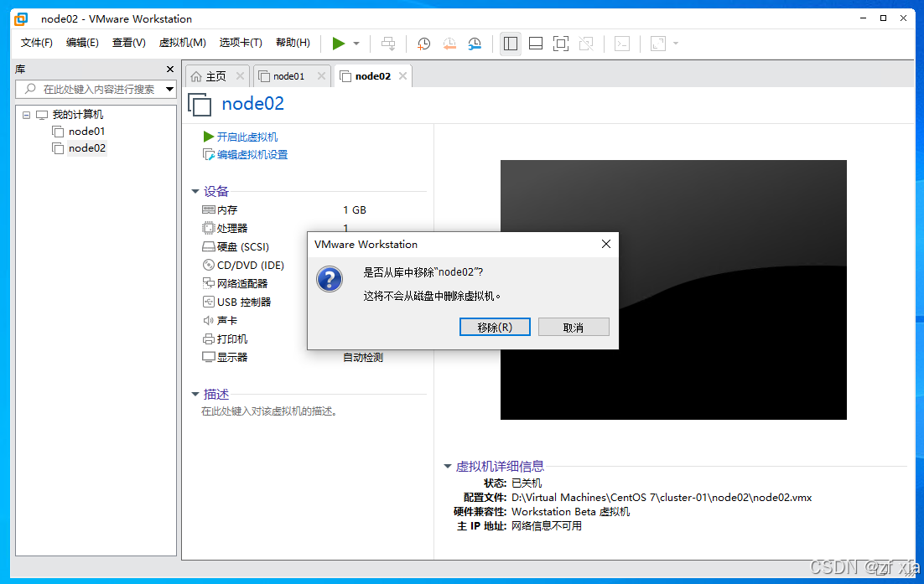The width and height of the screenshot is (924, 584).
Task: Open the library search dropdown arrow
Action: pos(169,90)
